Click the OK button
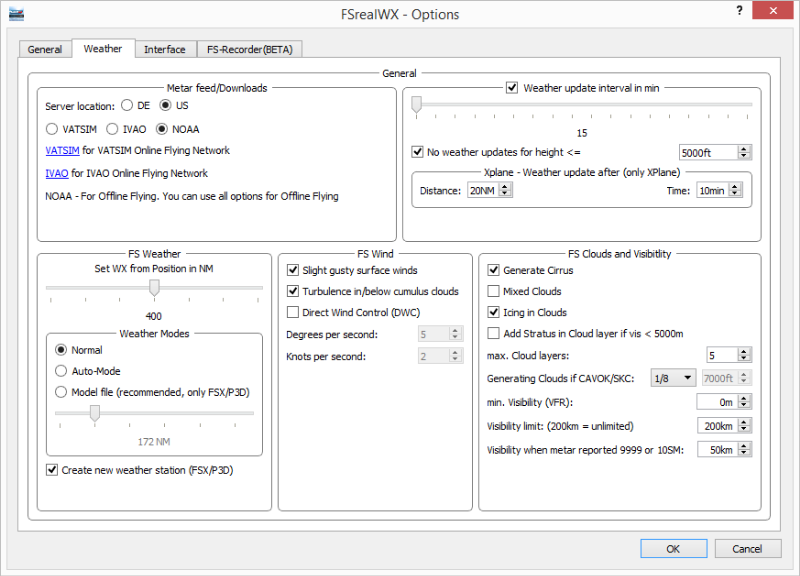800x576 pixels. pos(673,548)
